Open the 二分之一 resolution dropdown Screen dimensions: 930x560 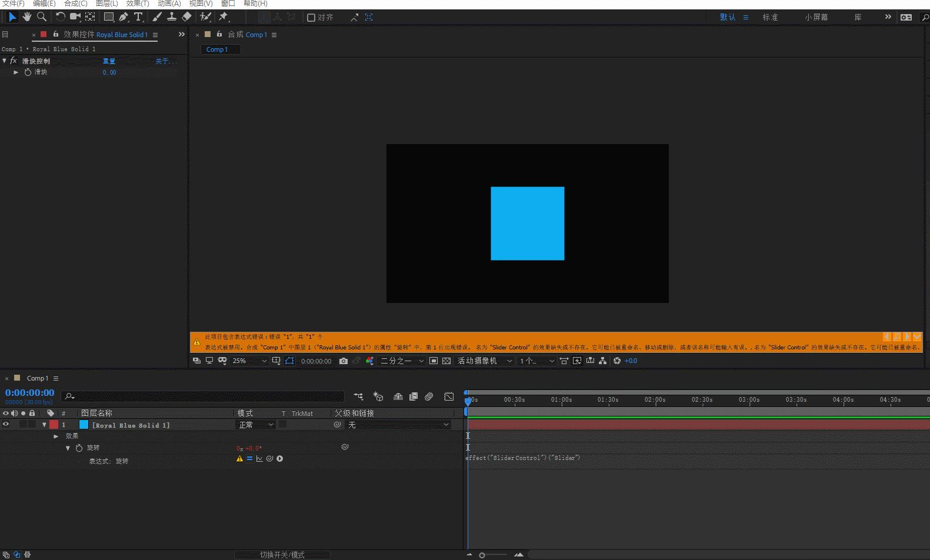coord(402,361)
